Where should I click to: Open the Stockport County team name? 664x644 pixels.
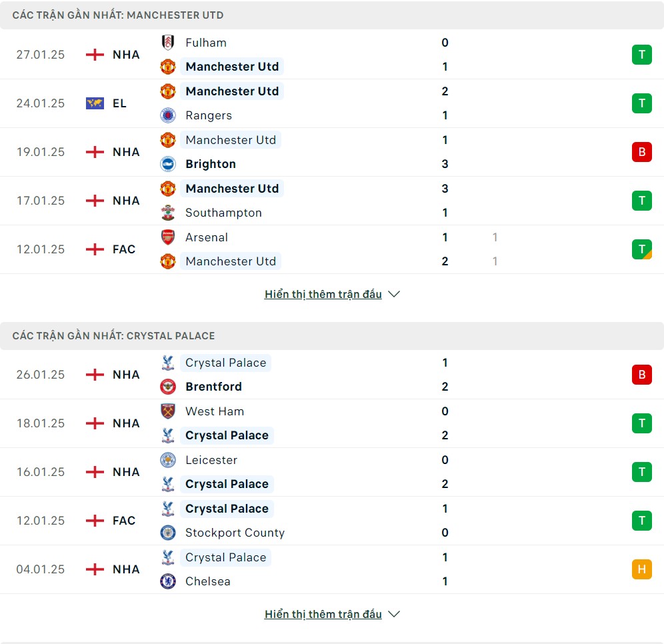click(x=235, y=533)
